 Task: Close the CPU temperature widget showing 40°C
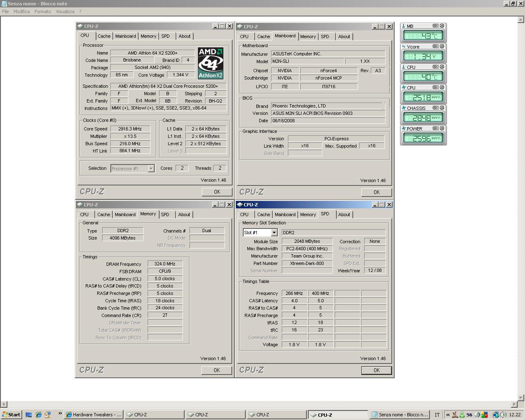point(442,67)
